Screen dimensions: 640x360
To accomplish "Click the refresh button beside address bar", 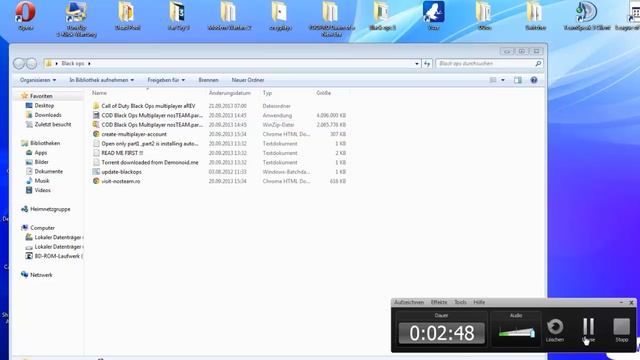I will (427, 64).
